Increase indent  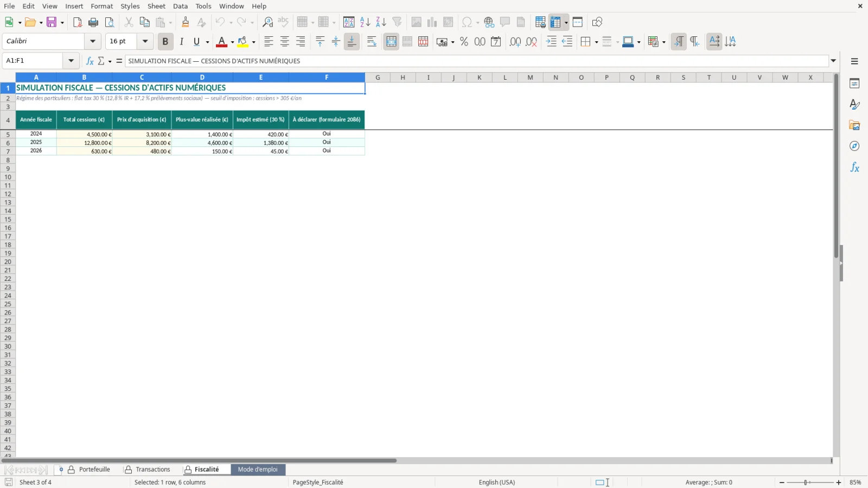click(x=551, y=42)
